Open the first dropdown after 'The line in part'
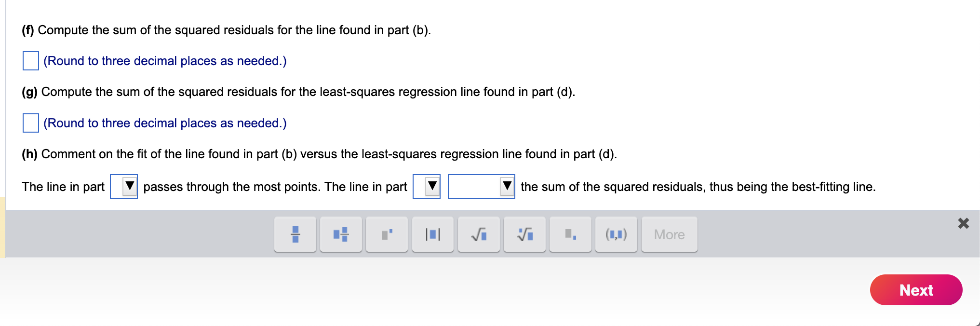This screenshot has height=326, width=980. coord(123,187)
